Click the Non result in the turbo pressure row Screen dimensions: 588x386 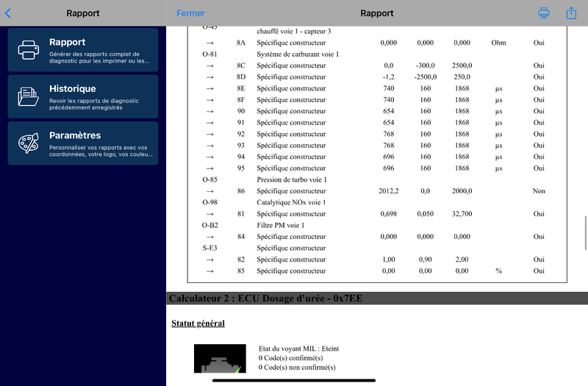(539, 191)
